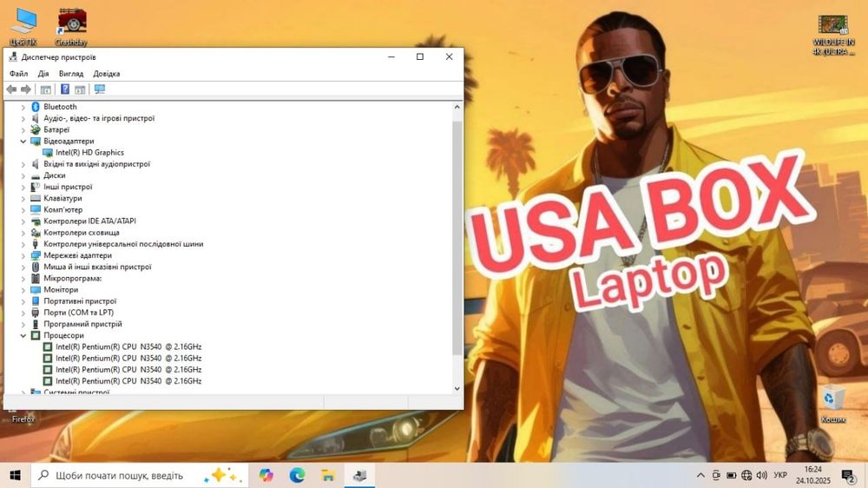868x488 pixels.
Task: Expand the Клавіатури category
Action: [23, 198]
